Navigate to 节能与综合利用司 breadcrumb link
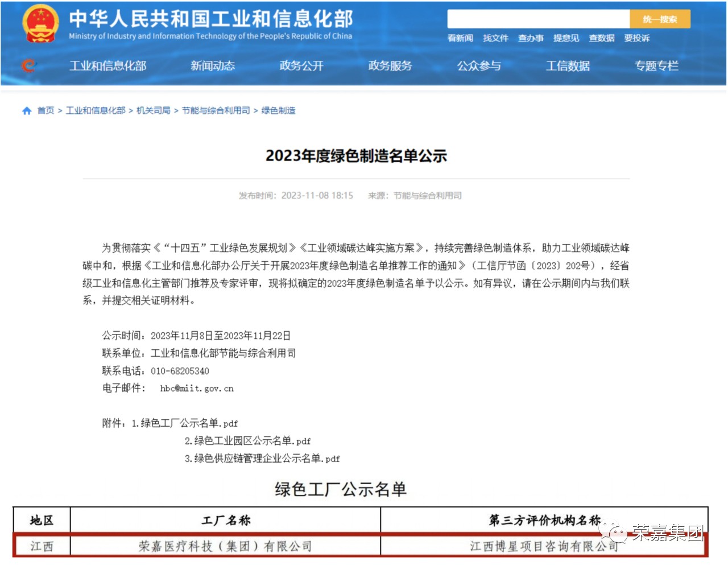The width and height of the screenshot is (728, 565). coord(216,111)
